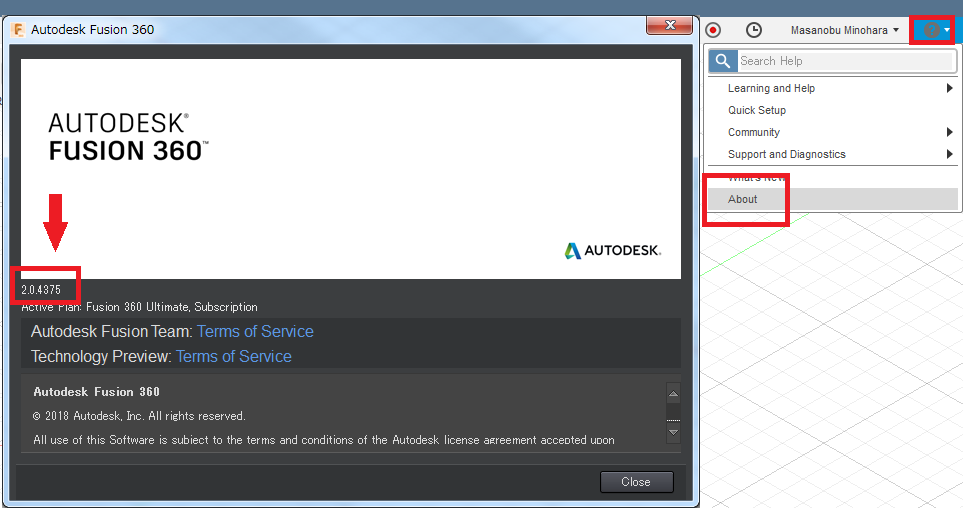Click the Learning and Help submenu arrow

(949, 88)
